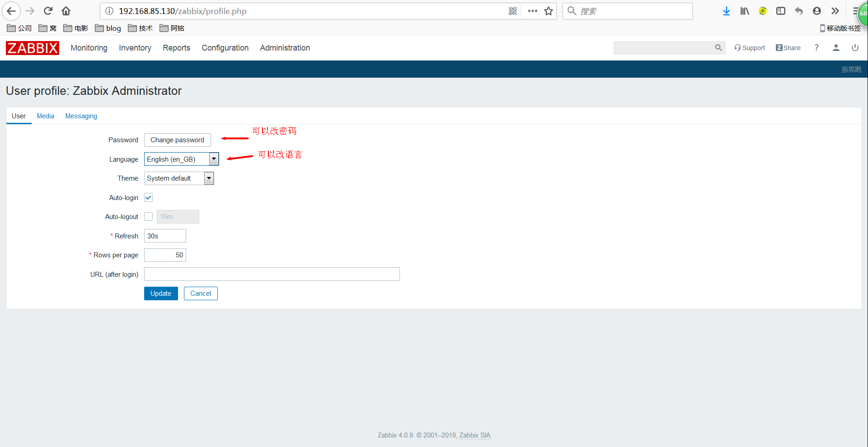
Task: Click the Zabbix logo
Action: point(32,48)
